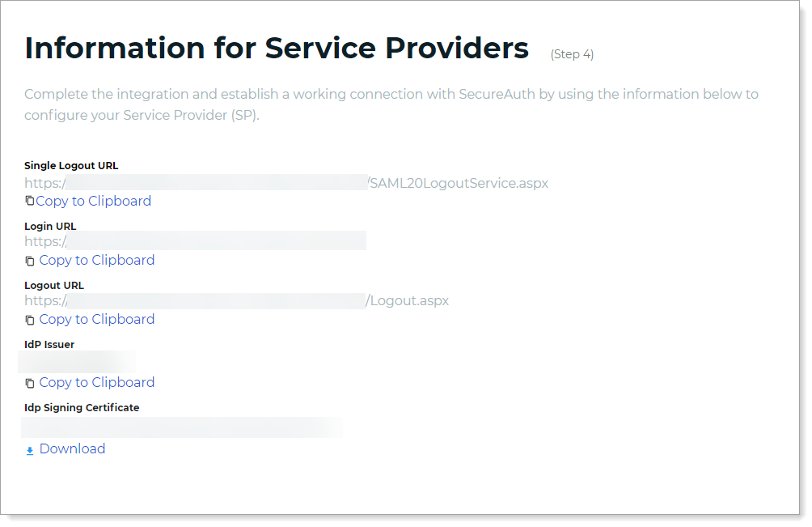Click the Single Logout URL field label
The image size is (812, 527).
coord(71,165)
